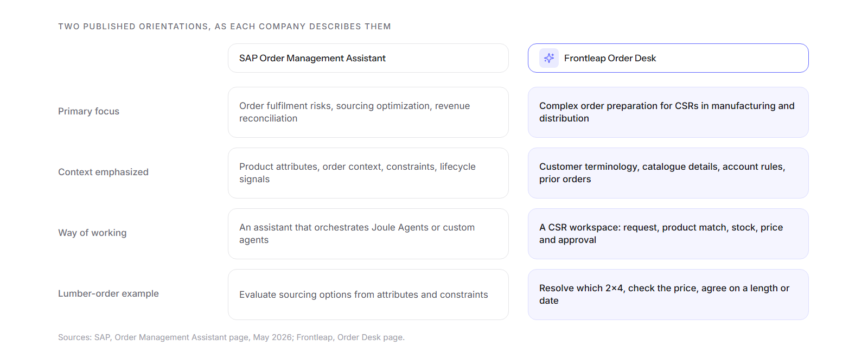
Task: Click the 'Lumber-order example' row label
Action: [x=108, y=293]
